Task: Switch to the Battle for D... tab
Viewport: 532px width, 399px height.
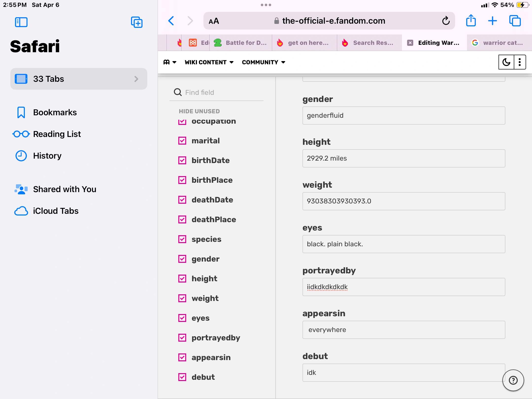Action: pyautogui.click(x=241, y=43)
